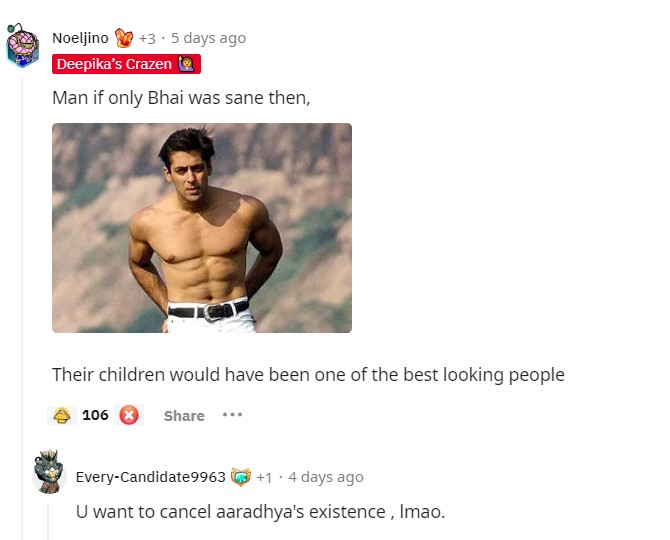
Task: Click the 106 vote score
Action: pos(95,415)
